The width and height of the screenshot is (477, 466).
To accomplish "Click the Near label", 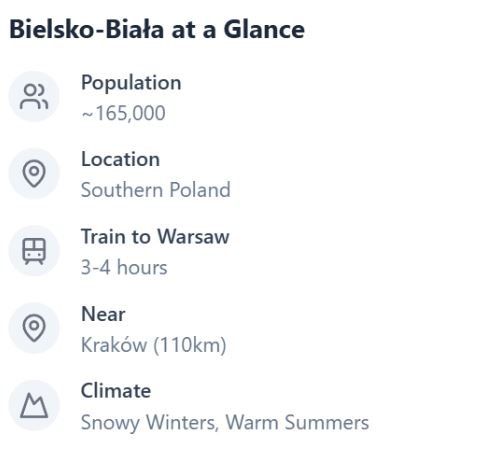I will [x=103, y=314].
